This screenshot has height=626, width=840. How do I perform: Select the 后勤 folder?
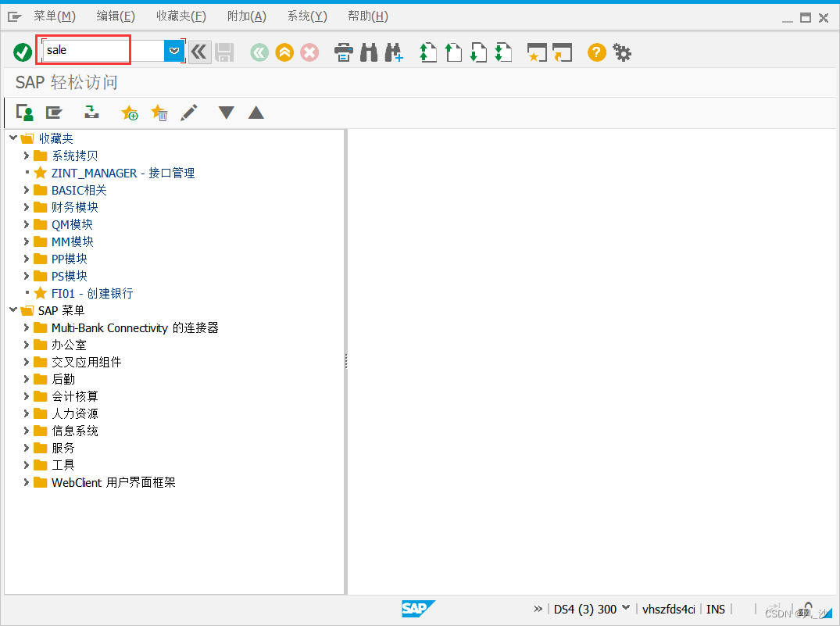(x=63, y=380)
